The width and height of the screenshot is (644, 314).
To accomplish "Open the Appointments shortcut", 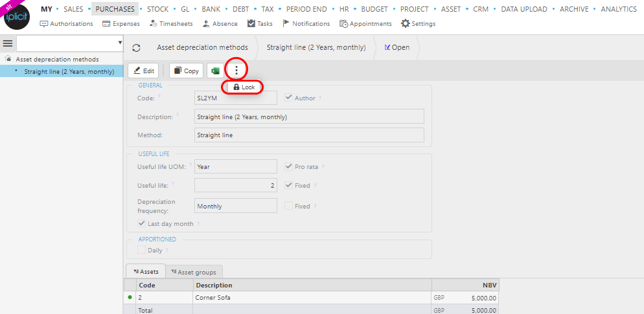I will (x=365, y=24).
